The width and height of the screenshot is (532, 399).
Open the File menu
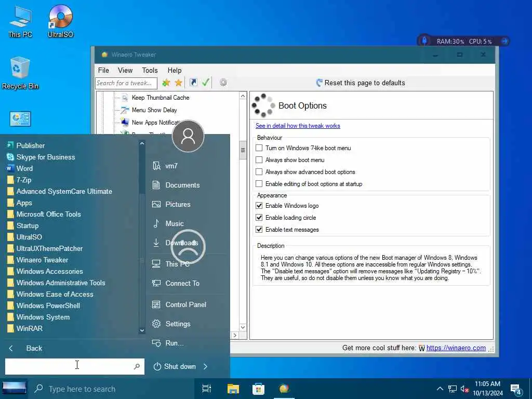pos(103,70)
